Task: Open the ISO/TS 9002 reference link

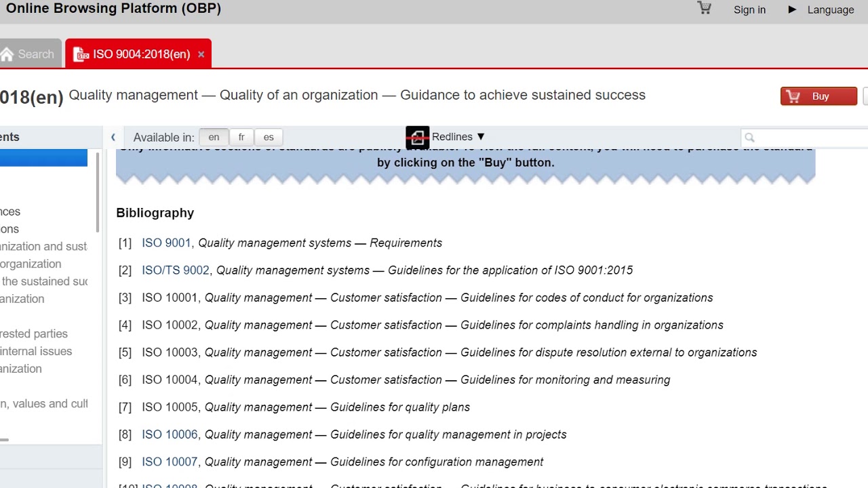Action: coord(176,270)
